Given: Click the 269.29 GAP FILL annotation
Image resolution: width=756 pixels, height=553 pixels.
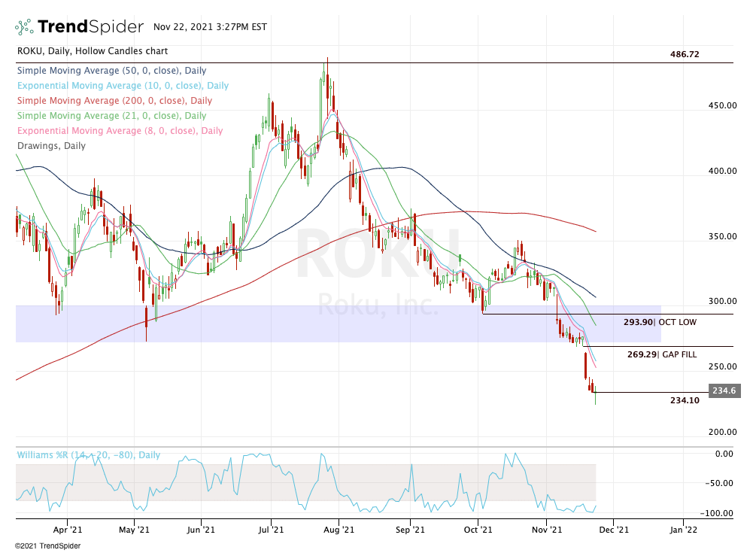Looking at the screenshot, I should click(x=661, y=354).
